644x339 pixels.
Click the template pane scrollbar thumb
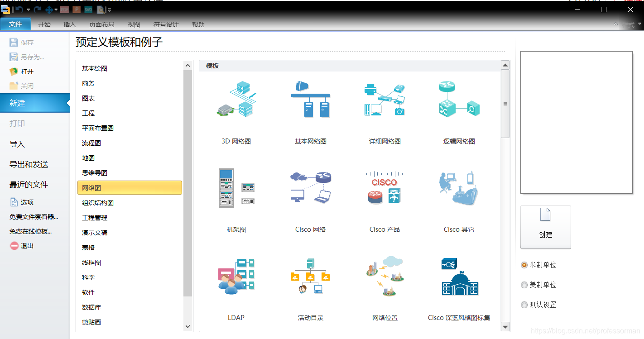pyautogui.click(x=505, y=104)
